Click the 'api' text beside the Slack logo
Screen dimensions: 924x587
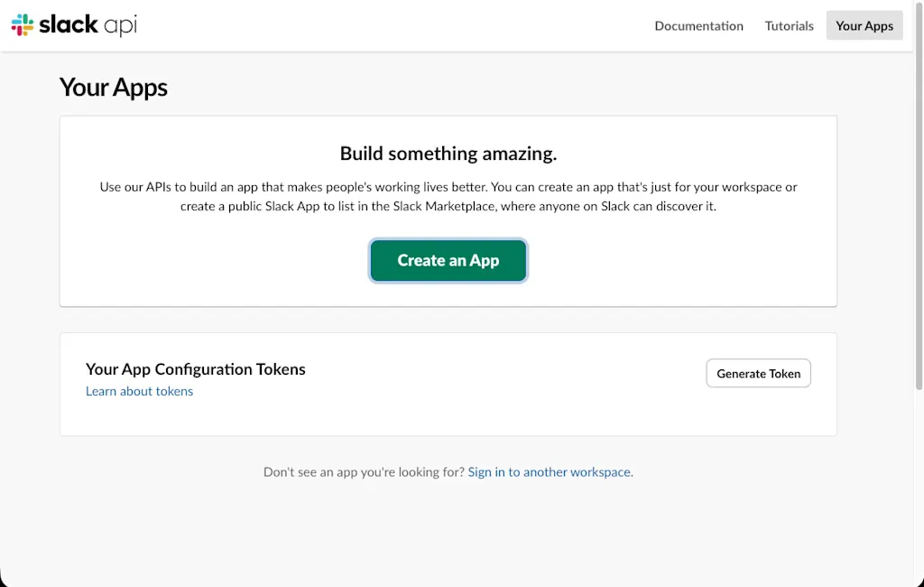[x=120, y=26]
